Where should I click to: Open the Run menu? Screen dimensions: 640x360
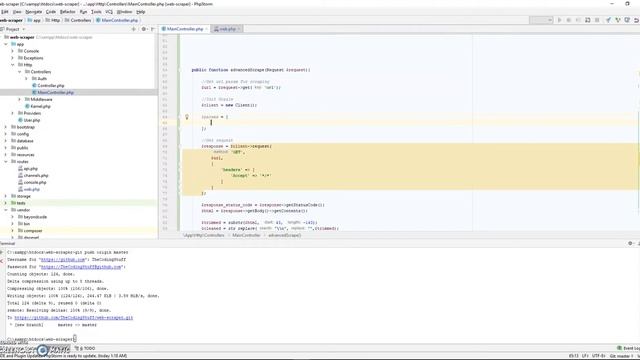83,12
